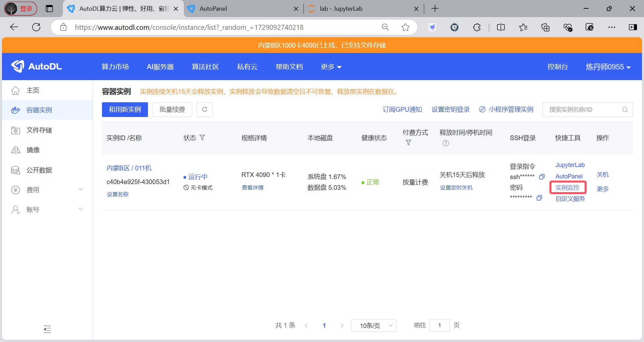Click the site info lock icon
The width and height of the screenshot is (644, 342).
pyautogui.click(x=63, y=27)
